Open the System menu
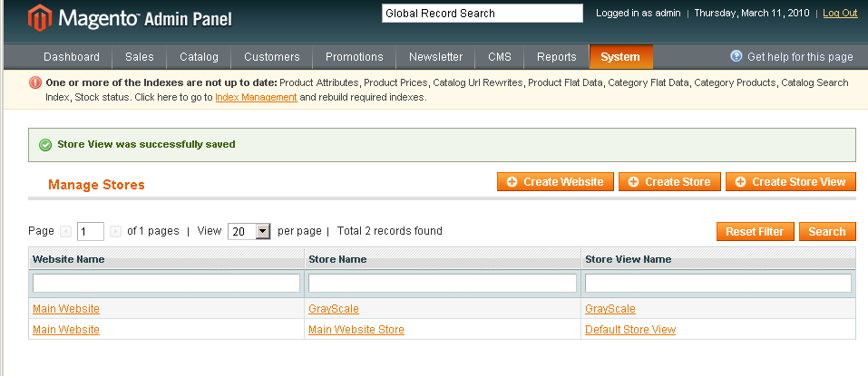The image size is (868, 376). (620, 57)
